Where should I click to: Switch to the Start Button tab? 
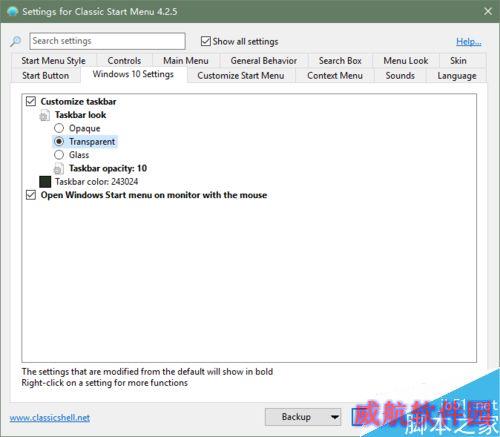pyautogui.click(x=46, y=76)
